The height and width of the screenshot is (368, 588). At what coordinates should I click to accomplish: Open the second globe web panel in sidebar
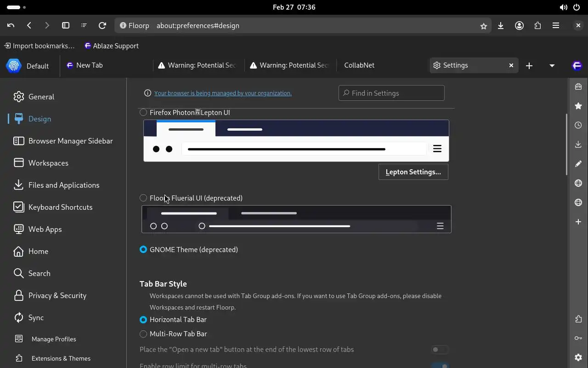[x=578, y=202]
